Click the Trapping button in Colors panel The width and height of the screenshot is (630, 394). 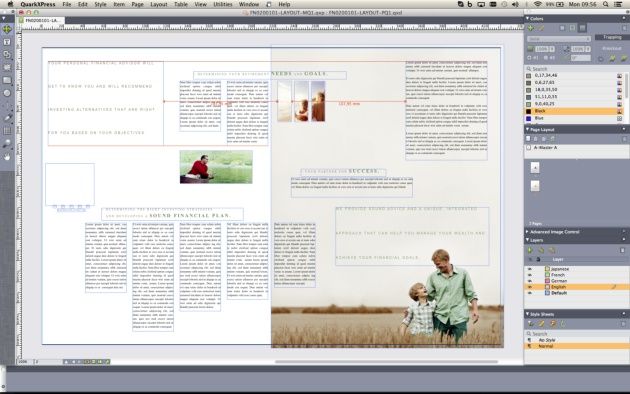tap(612, 37)
